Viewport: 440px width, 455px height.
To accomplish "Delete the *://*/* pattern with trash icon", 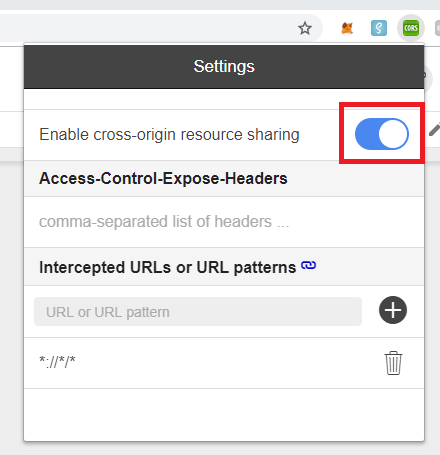I will point(393,363).
